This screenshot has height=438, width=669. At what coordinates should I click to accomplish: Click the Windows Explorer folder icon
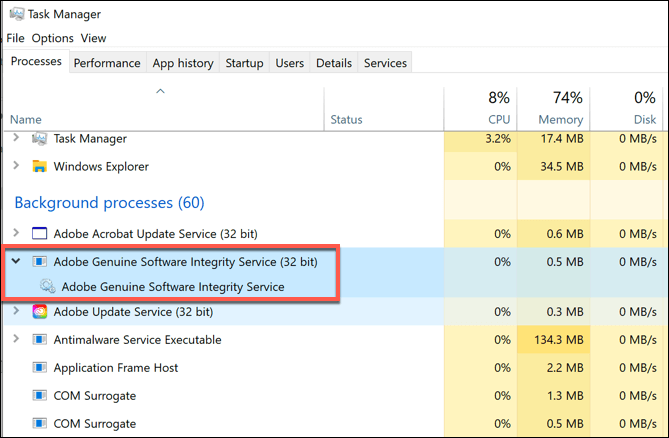click(x=40, y=167)
